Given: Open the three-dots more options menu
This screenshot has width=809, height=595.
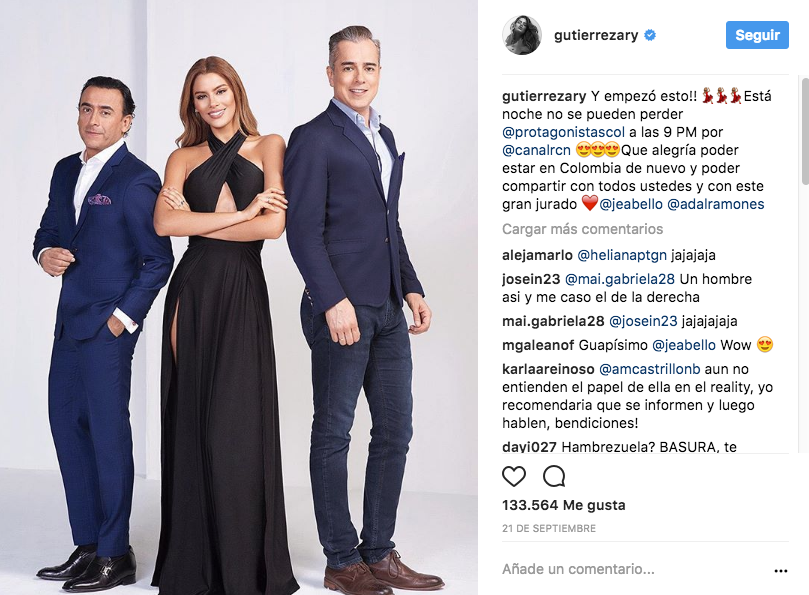Looking at the screenshot, I should click(x=781, y=571).
